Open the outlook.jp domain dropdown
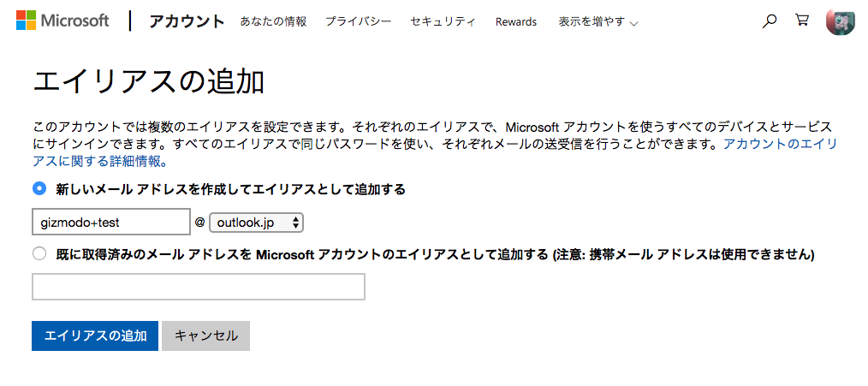The image size is (868, 386). 256,223
